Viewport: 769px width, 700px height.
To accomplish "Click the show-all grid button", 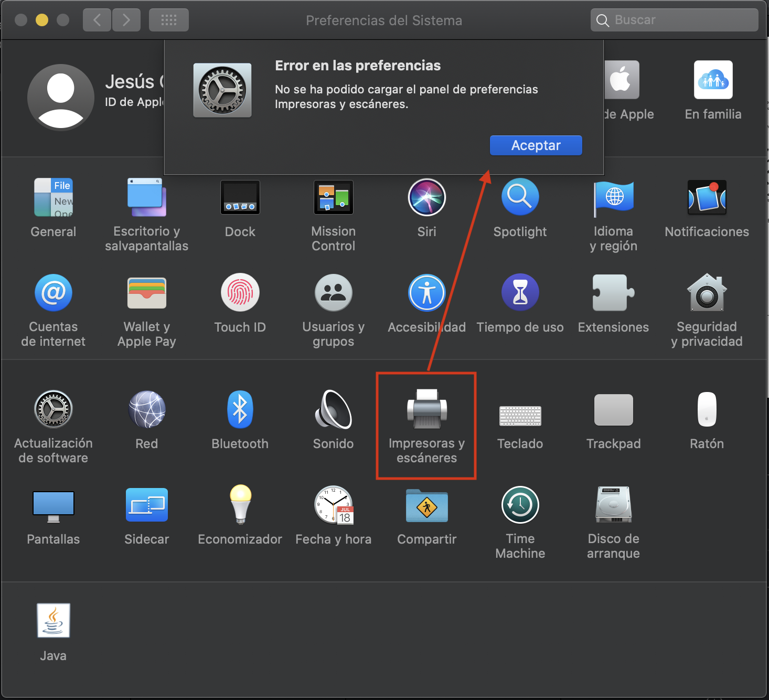I will pos(168,20).
